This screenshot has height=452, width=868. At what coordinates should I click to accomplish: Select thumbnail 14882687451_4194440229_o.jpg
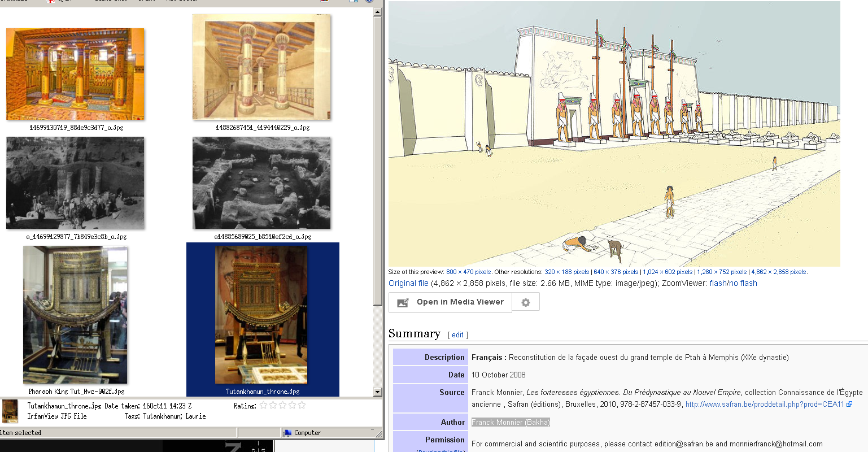point(261,67)
